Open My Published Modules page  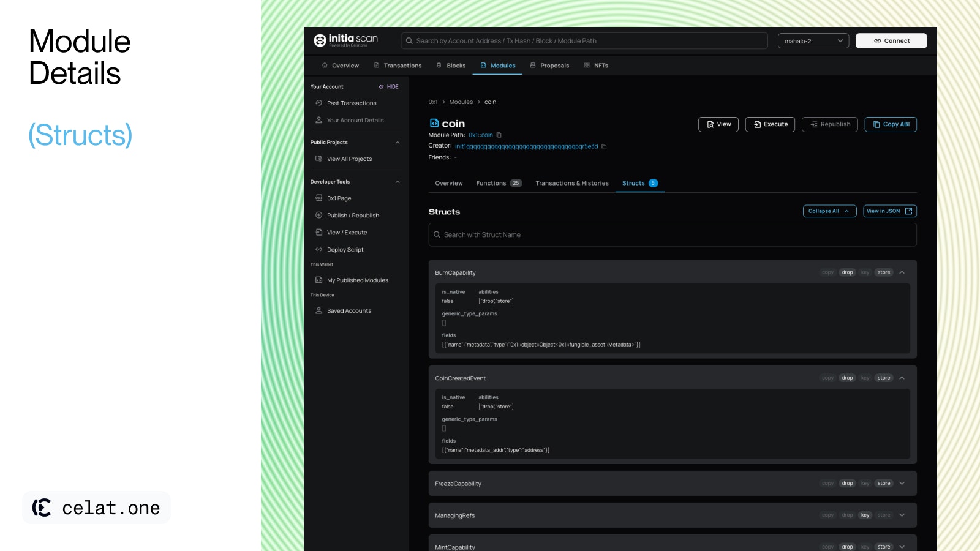[357, 280]
